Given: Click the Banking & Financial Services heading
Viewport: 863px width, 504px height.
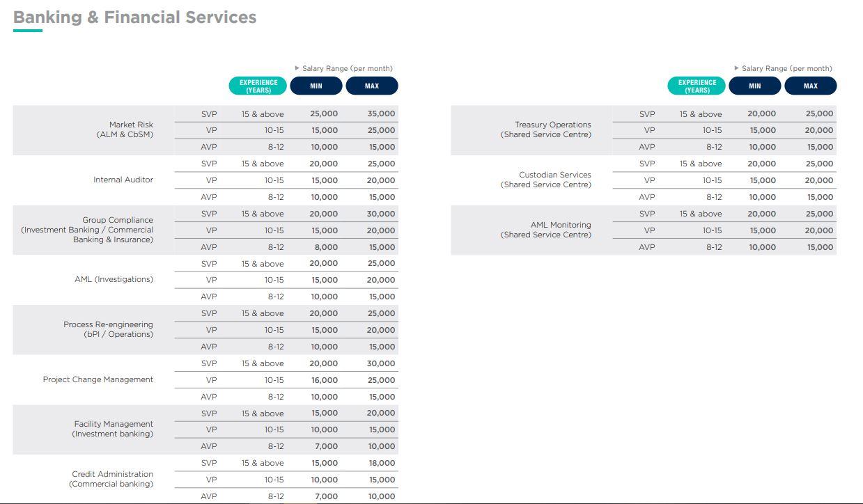Looking at the screenshot, I should 135,18.
